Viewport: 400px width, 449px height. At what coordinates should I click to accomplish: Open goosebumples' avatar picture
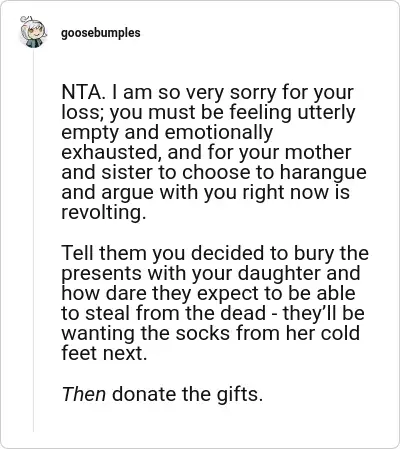(x=32, y=32)
